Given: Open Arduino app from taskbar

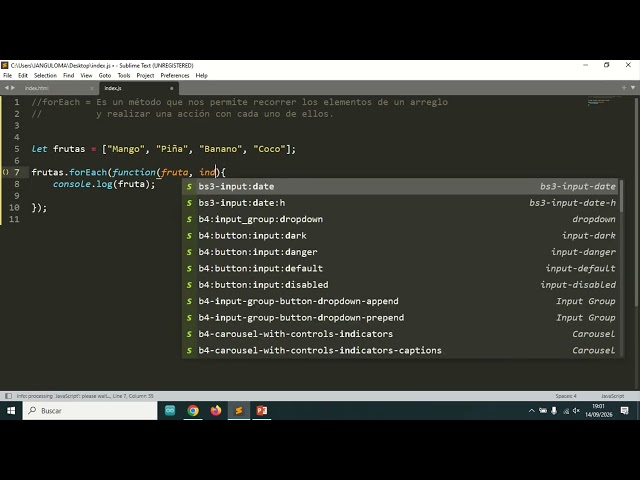Looking at the screenshot, I should [x=170, y=411].
